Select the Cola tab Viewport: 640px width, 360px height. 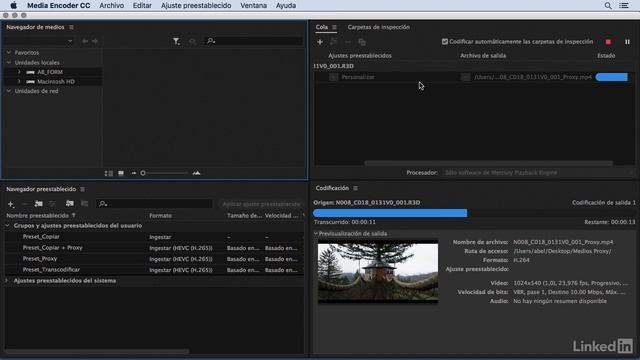tap(322, 27)
